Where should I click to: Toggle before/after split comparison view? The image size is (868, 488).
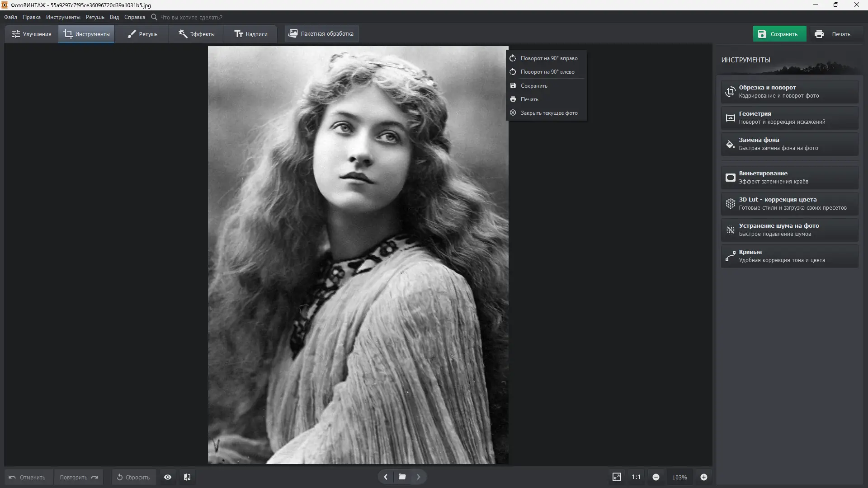point(187,477)
